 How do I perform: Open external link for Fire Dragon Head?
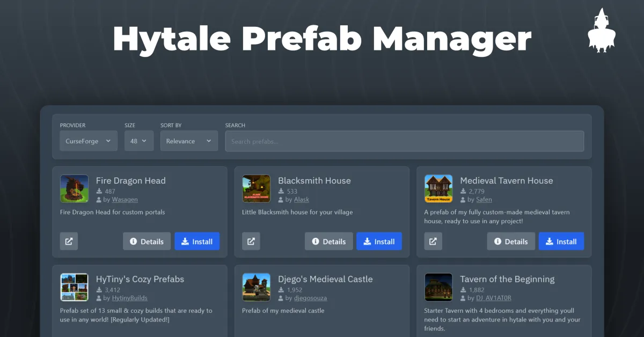(x=69, y=241)
